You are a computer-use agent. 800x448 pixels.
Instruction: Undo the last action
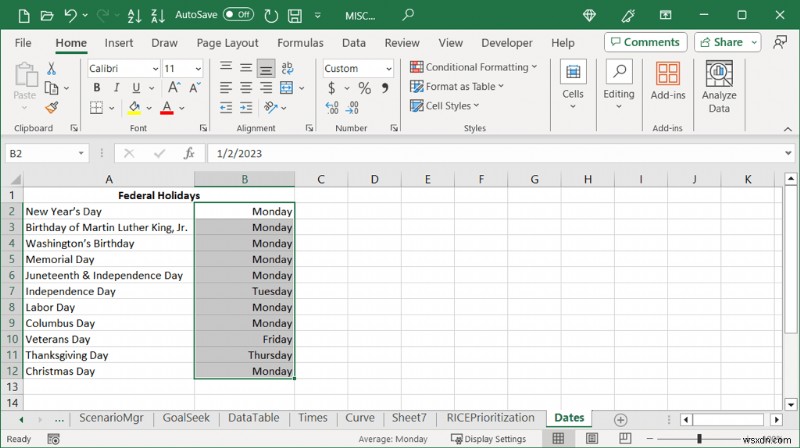coord(70,16)
